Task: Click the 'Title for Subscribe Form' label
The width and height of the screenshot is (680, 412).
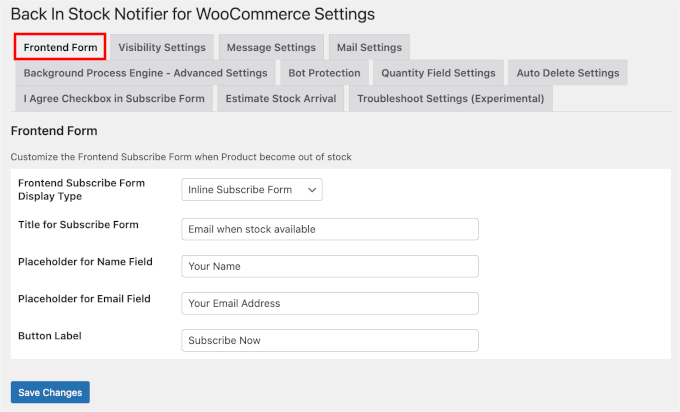Action: click(x=78, y=224)
